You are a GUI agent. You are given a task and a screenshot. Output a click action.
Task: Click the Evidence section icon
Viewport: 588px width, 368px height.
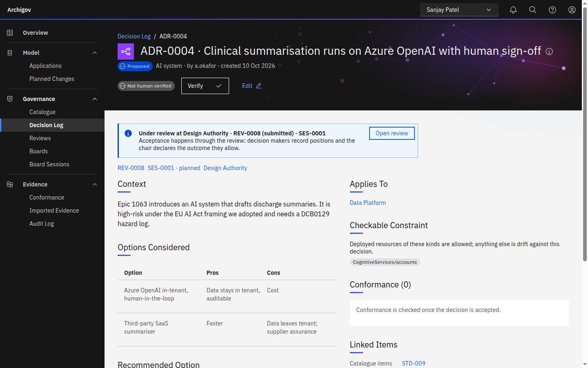[x=10, y=184]
